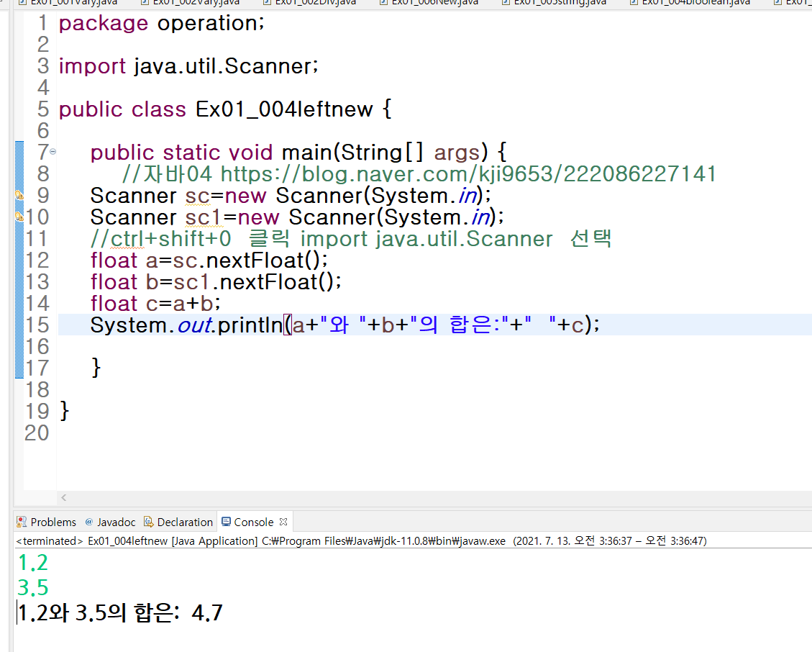Click 'float a=sc.nextFloat();' line
The image size is (812, 652).
tap(209, 261)
